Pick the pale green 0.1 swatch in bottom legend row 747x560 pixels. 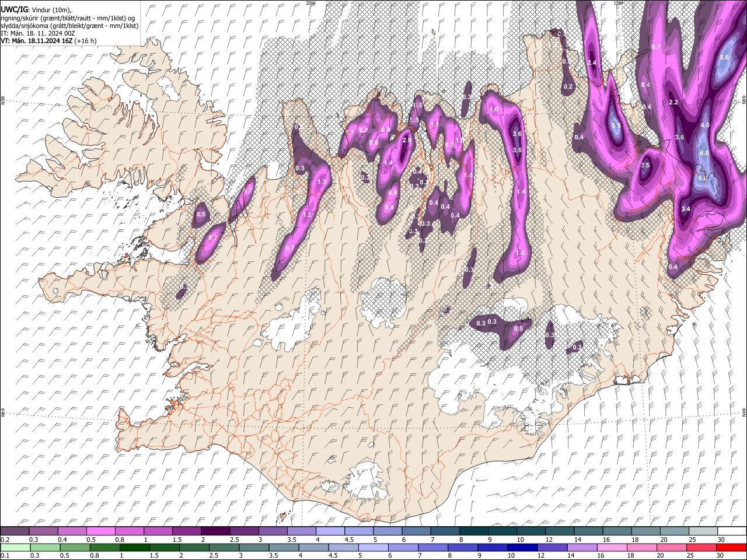pyautogui.click(x=15, y=548)
